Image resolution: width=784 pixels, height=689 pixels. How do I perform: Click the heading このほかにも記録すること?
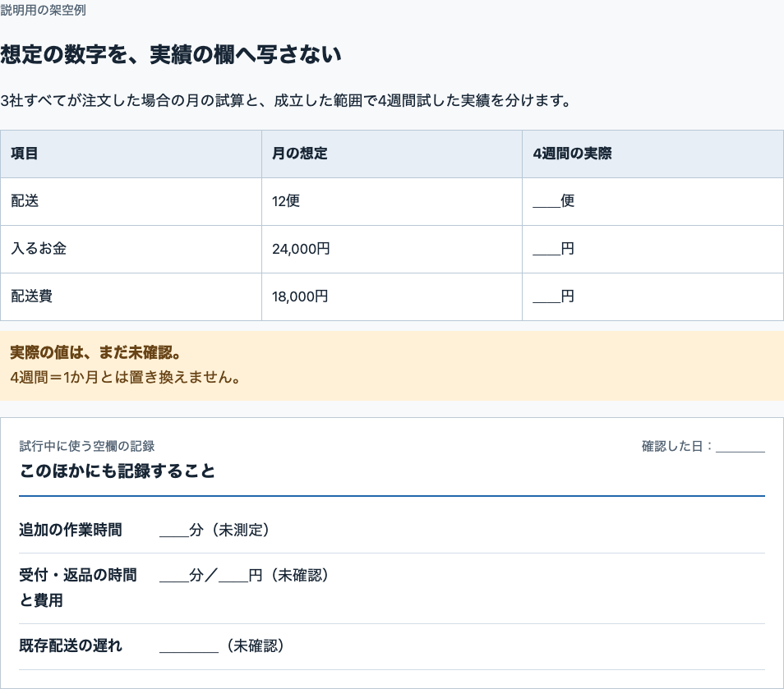[118, 471]
